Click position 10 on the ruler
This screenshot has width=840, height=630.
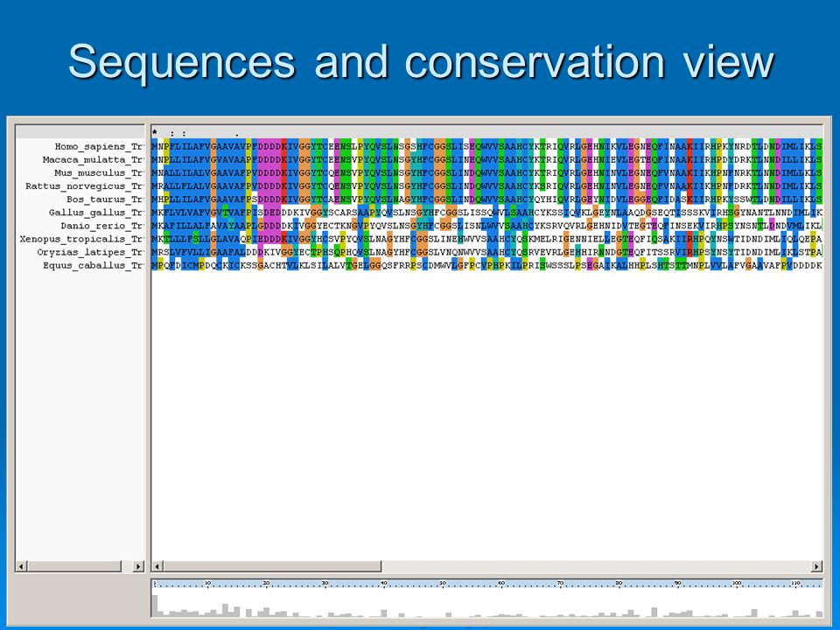point(208,583)
